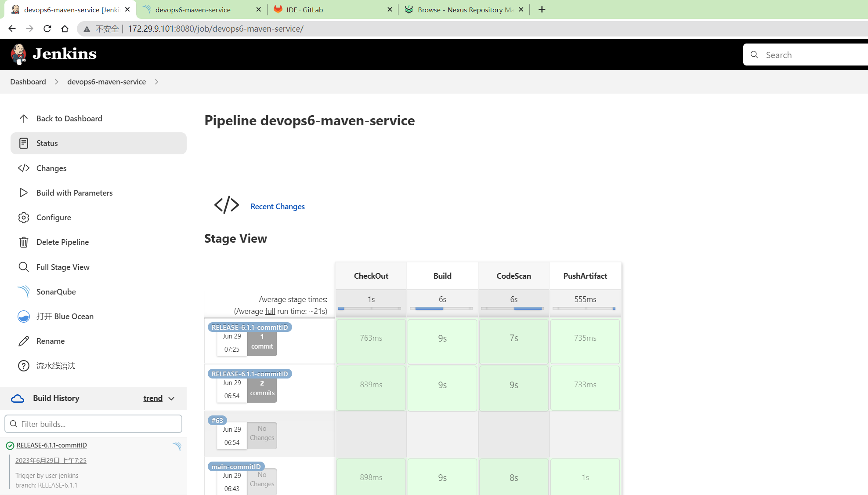
Task: Click the No Changes box for build #63
Action: pyautogui.click(x=262, y=435)
